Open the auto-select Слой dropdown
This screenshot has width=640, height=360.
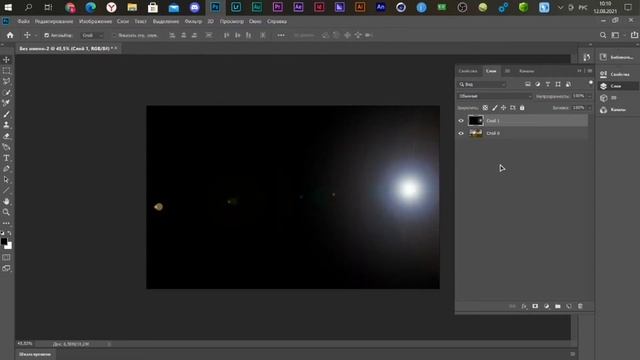(91, 36)
